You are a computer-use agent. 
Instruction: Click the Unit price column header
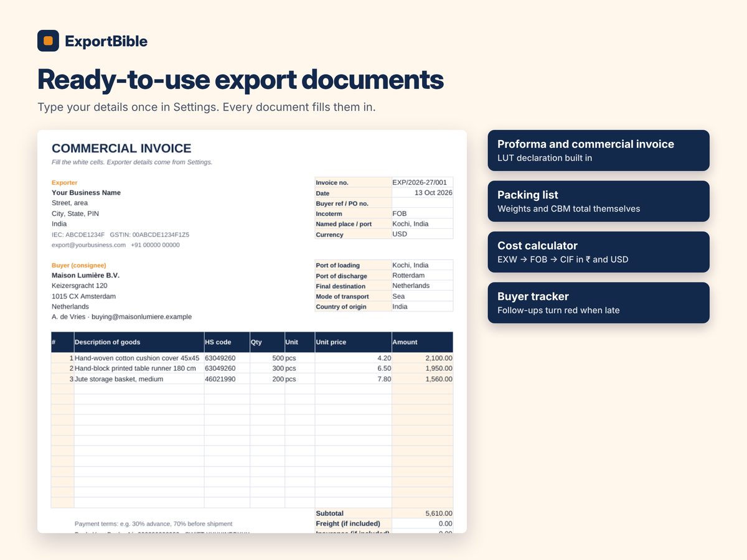(353, 342)
